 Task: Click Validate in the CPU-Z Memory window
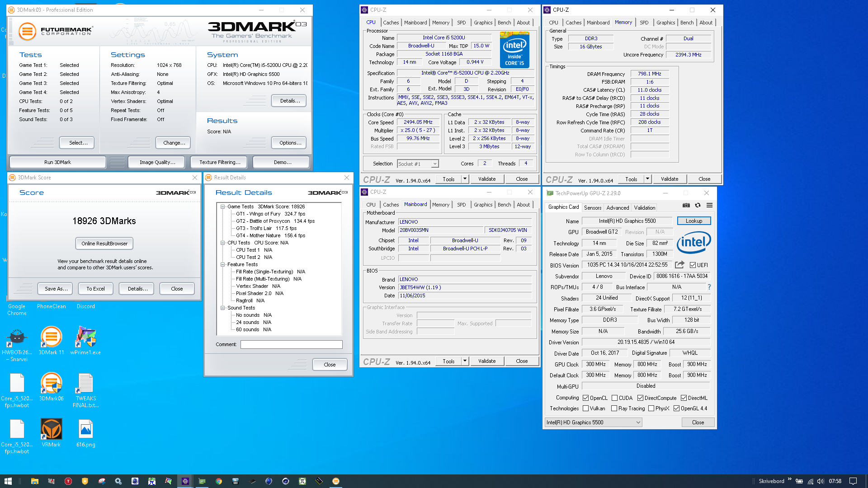[x=670, y=179]
